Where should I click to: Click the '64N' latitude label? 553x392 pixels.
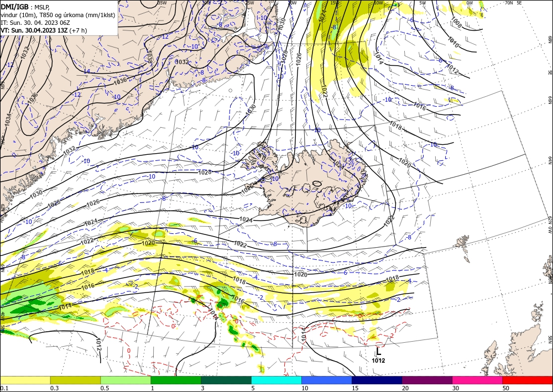(550, 160)
